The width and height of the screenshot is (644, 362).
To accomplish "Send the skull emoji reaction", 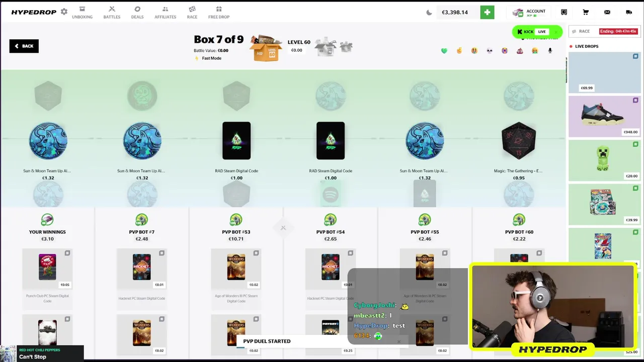I will (490, 51).
